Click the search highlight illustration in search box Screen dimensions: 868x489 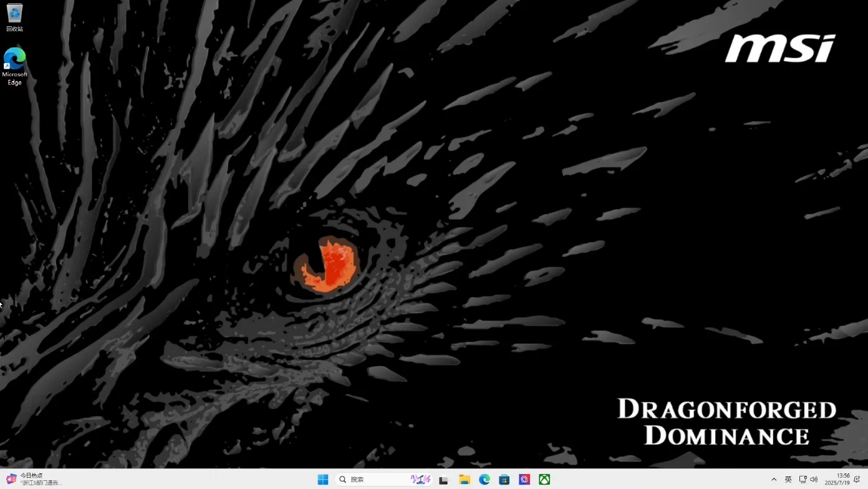tap(420, 480)
